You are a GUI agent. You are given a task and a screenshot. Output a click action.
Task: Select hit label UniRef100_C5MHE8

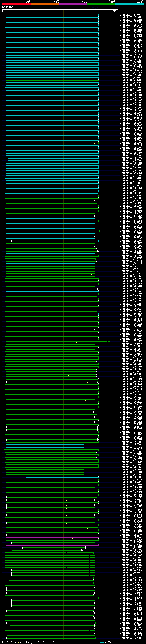coord(131,342)
